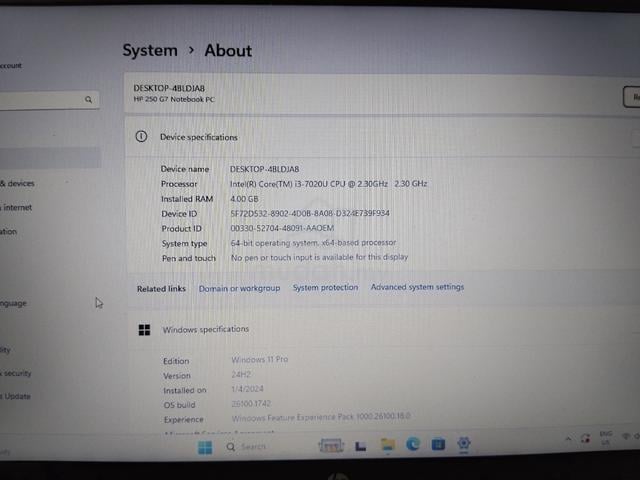This screenshot has height=480, width=640.
Task: Launch Microsoft Edge from the taskbar
Action: point(413,443)
